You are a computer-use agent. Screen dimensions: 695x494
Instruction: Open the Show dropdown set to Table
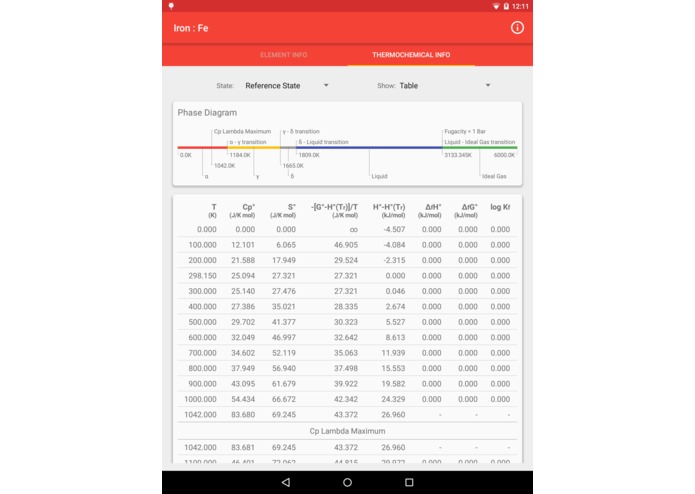coord(444,86)
